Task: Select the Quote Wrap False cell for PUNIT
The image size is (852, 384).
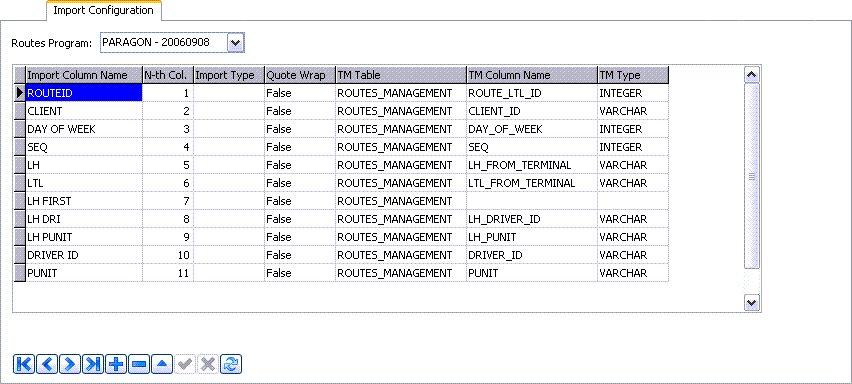Action: click(299, 273)
